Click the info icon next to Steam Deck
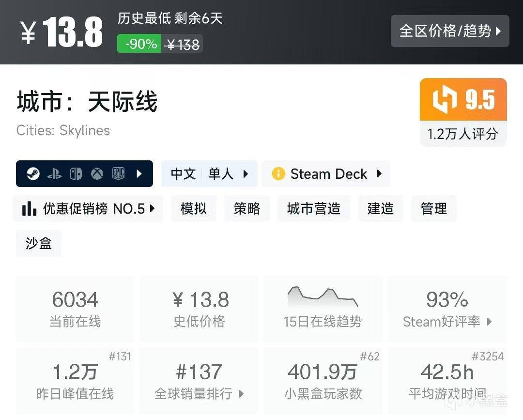523x420 pixels. [278, 173]
